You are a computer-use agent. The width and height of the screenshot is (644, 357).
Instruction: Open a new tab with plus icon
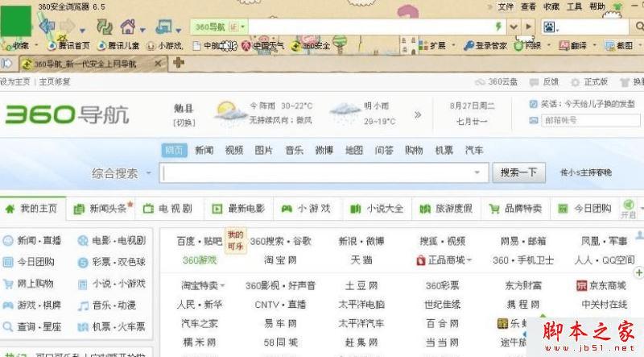(178, 63)
